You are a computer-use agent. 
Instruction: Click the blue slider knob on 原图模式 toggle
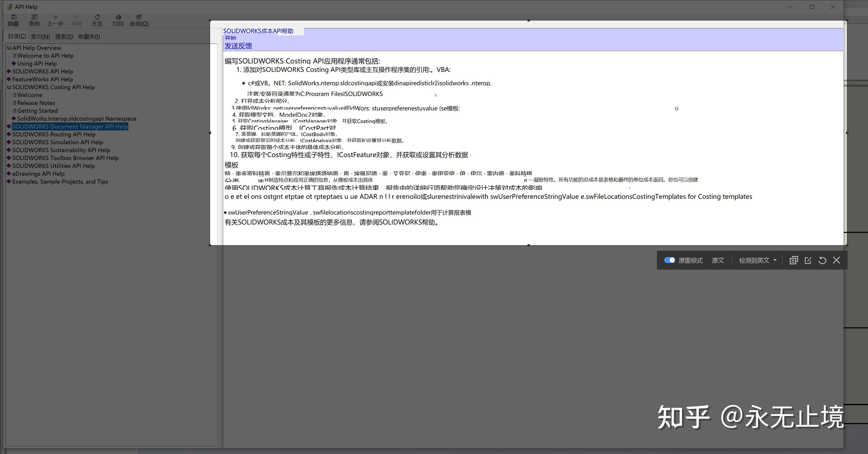click(x=673, y=260)
